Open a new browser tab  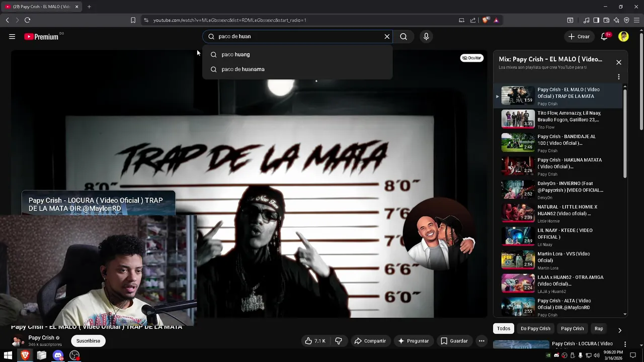[x=89, y=7]
